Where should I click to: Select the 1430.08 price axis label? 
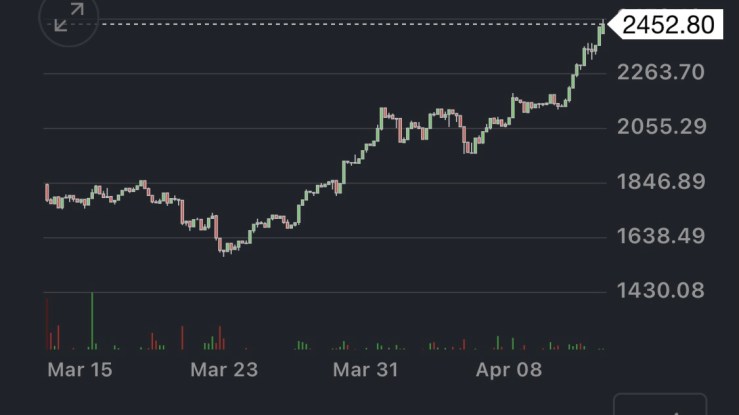click(662, 291)
